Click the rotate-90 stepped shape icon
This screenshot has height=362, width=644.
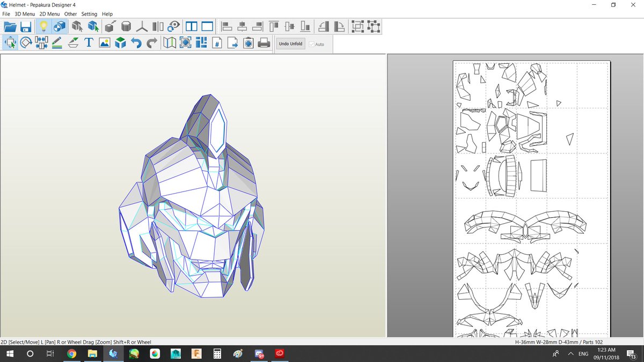click(x=324, y=26)
